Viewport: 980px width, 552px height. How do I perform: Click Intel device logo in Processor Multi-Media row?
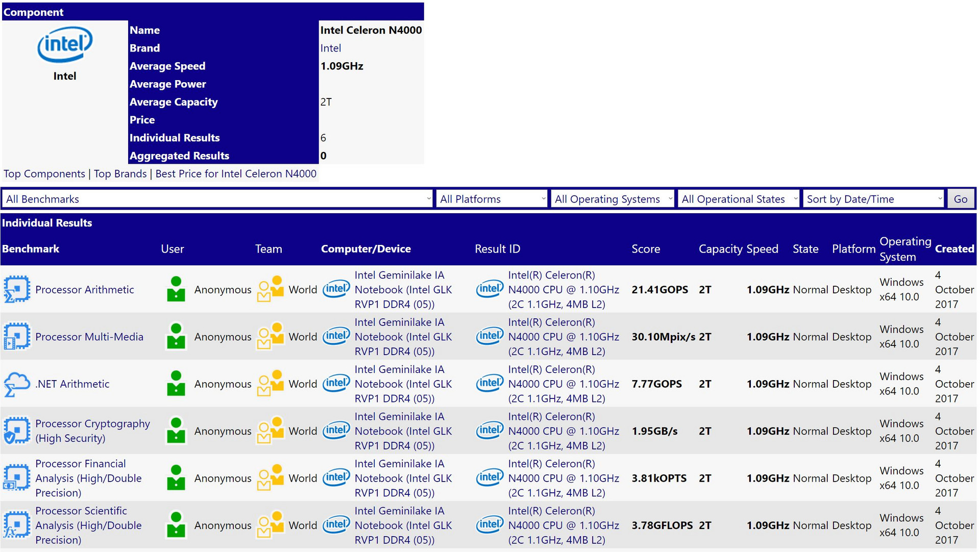[336, 337]
